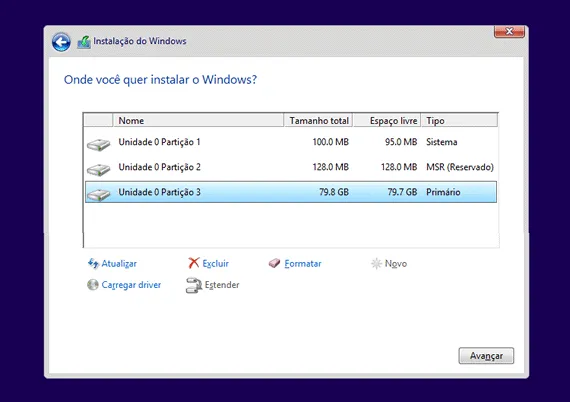Click the 128.0 MB total size for Partição 2
This screenshot has width=570, height=402.
[330, 167]
